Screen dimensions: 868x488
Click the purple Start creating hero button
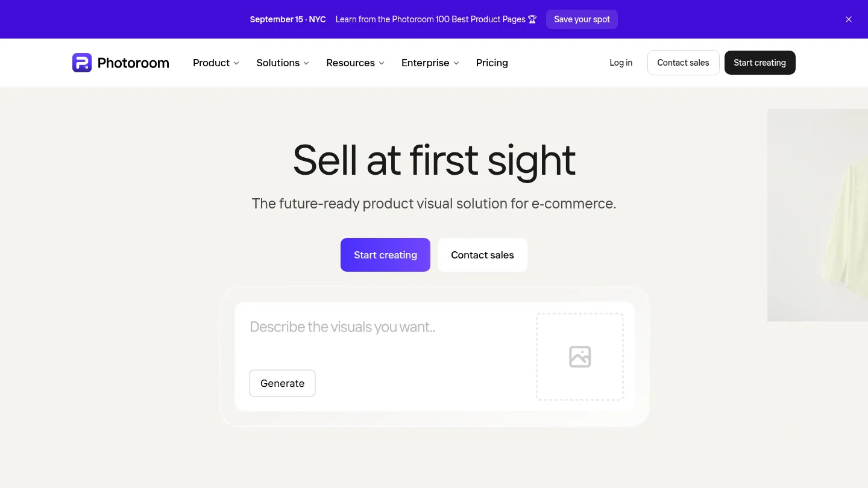385,255
